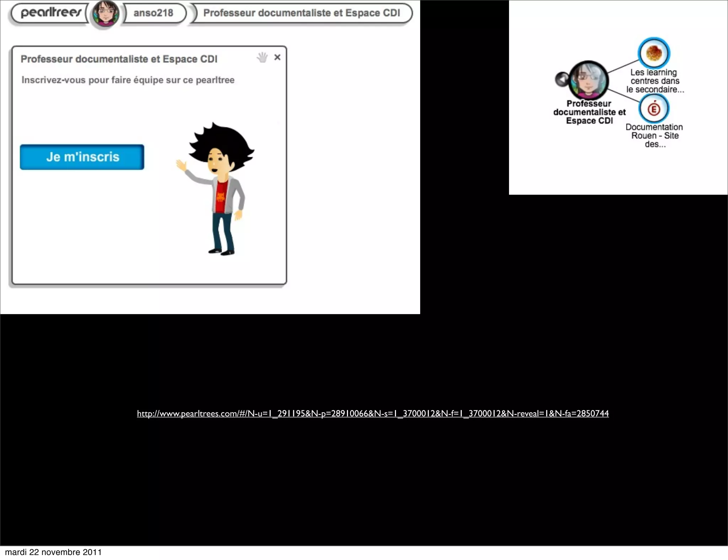Click label Les learning centres dans le secondaire
The height and width of the screenshot is (560, 728).
click(655, 81)
